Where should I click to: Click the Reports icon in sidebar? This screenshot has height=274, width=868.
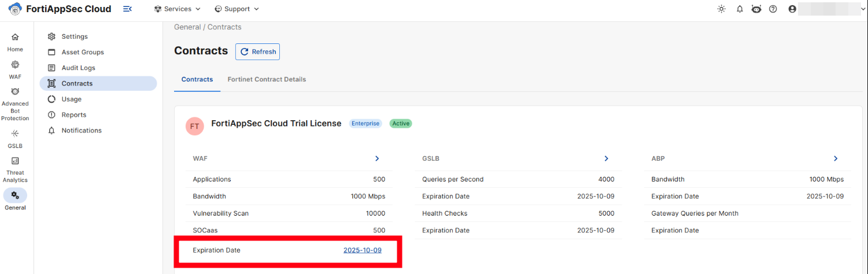click(x=51, y=114)
